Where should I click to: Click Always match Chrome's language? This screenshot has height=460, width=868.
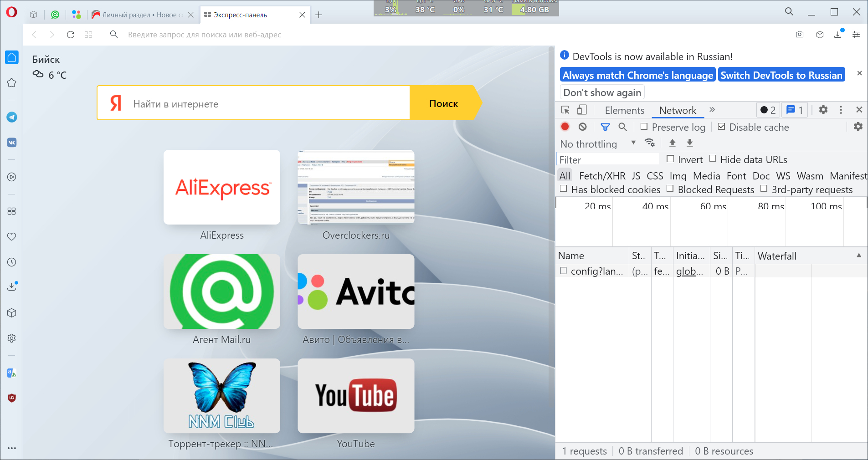click(x=637, y=75)
